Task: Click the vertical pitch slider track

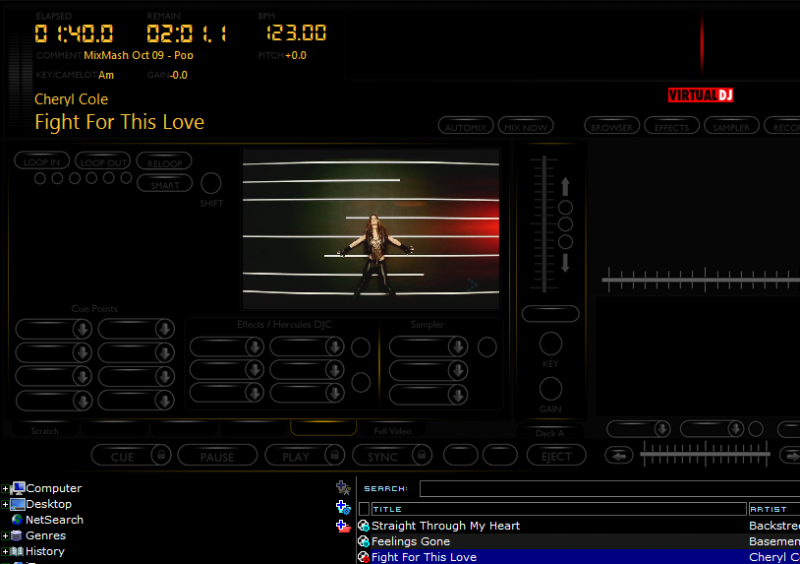Action: tap(544, 224)
